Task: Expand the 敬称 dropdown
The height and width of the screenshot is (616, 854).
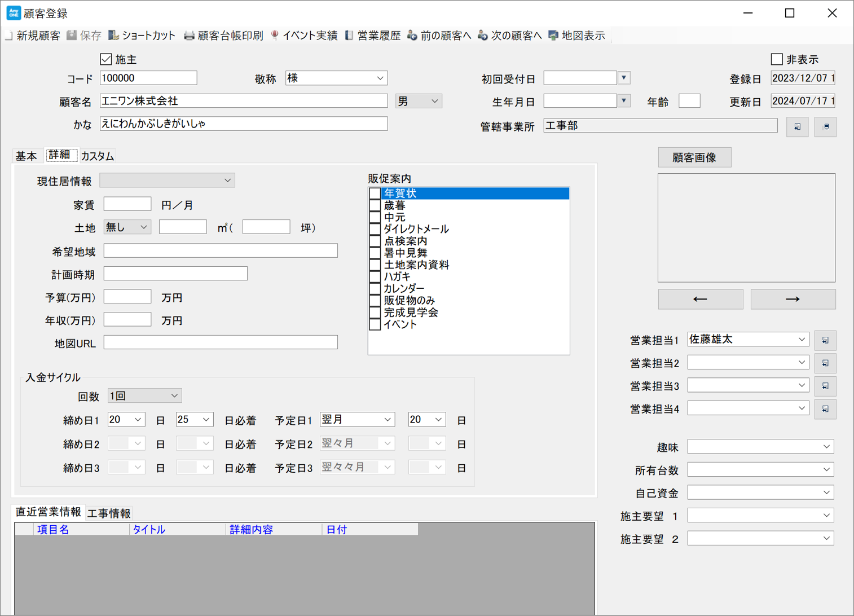Action: pyautogui.click(x=380, y=78)
